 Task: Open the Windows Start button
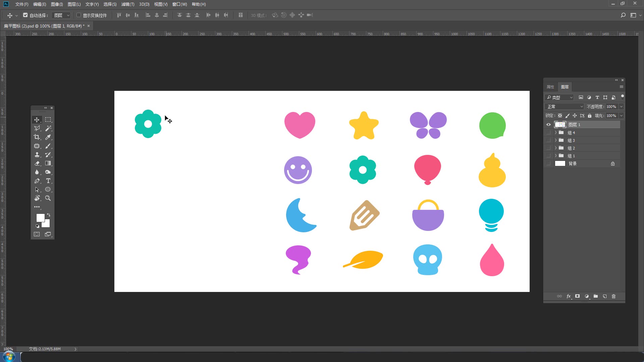(x=9, y=357)
